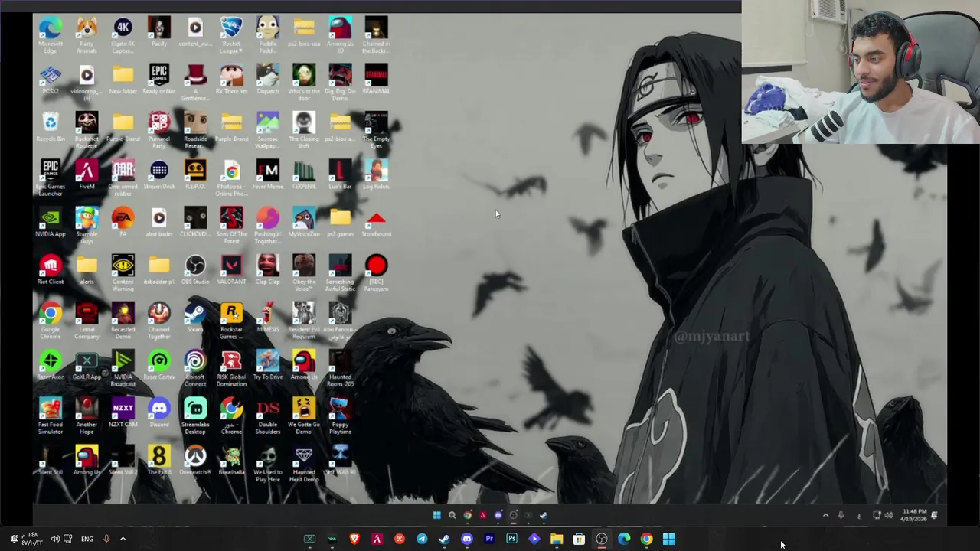980x551 pixels.
Task: Launch Stream Deck from the desktop
Action: (x=159, y=174)
